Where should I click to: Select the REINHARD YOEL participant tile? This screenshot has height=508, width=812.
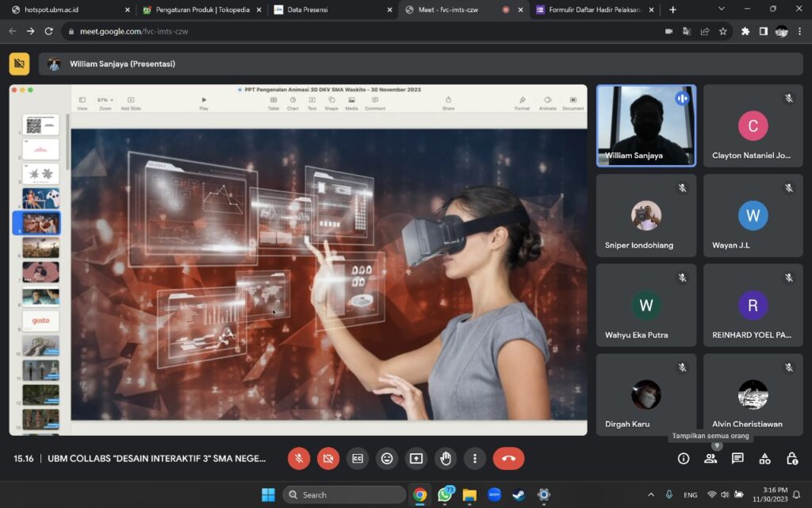point(753,306)
